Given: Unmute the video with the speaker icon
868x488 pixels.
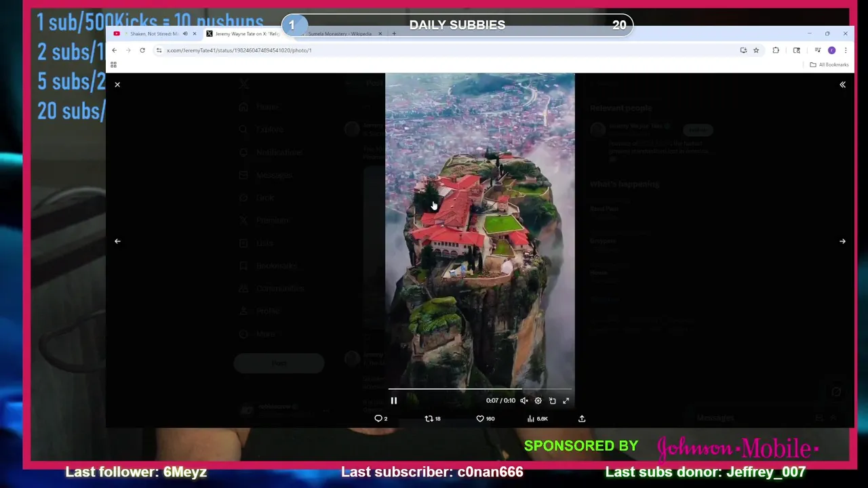Looking at the screenshot, I should tap(524, 401).
